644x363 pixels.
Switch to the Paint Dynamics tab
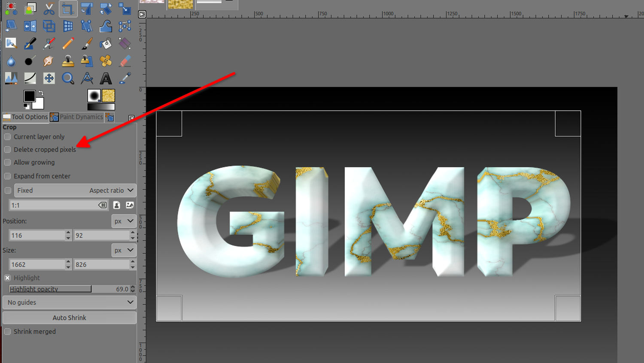[77, 117]
